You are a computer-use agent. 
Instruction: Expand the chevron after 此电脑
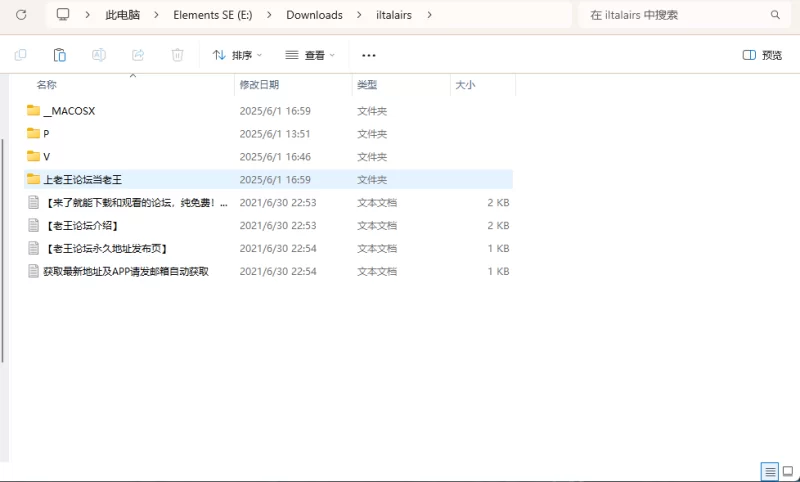click(156, 15)
